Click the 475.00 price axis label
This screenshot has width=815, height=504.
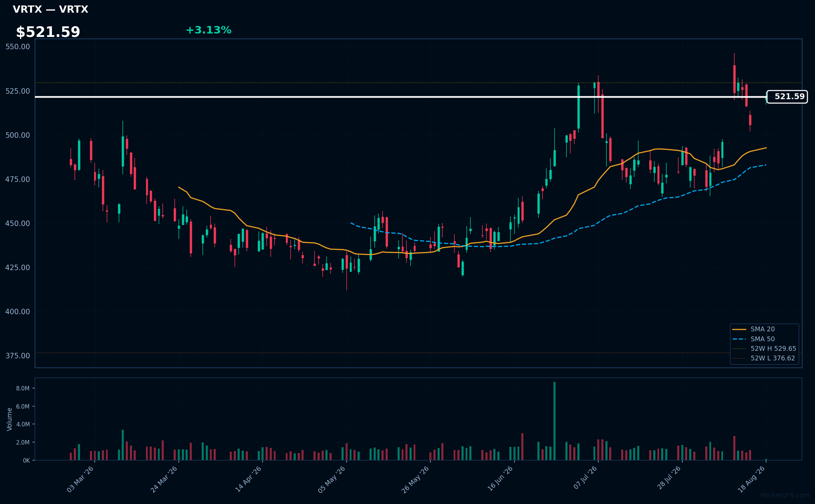pos(18,180)
